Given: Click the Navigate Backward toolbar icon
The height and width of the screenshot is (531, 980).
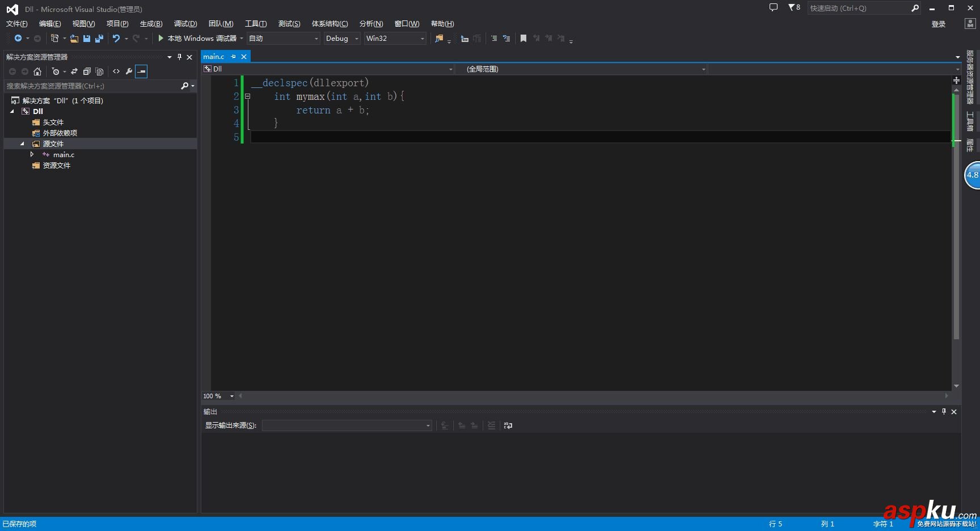Looking at the screenshot, I should click(x=17, y=38).
